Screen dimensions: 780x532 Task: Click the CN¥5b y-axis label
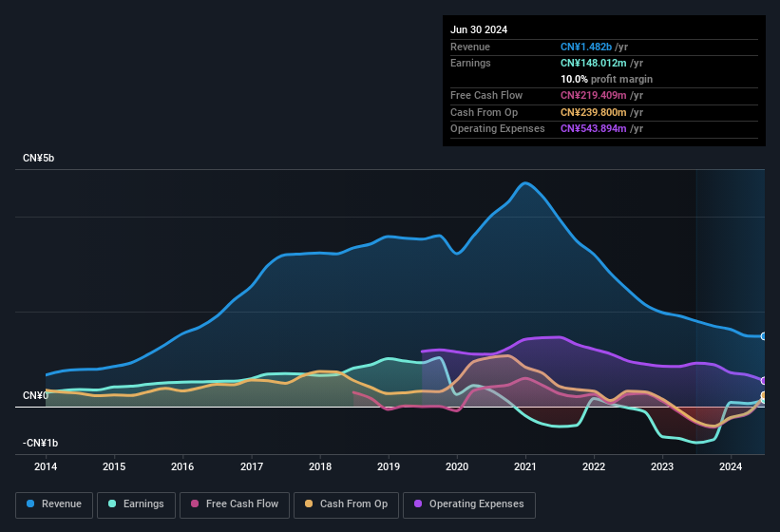point(38,158)
